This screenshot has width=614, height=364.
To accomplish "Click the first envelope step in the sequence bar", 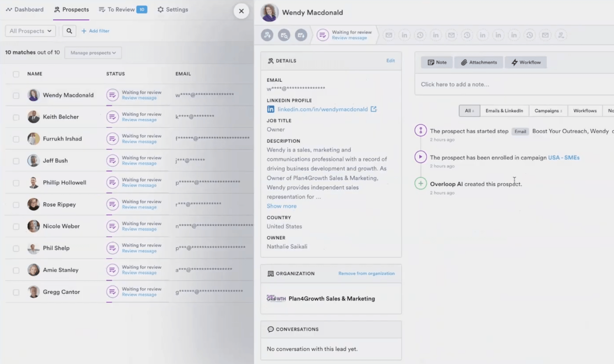I will (389, 35).
